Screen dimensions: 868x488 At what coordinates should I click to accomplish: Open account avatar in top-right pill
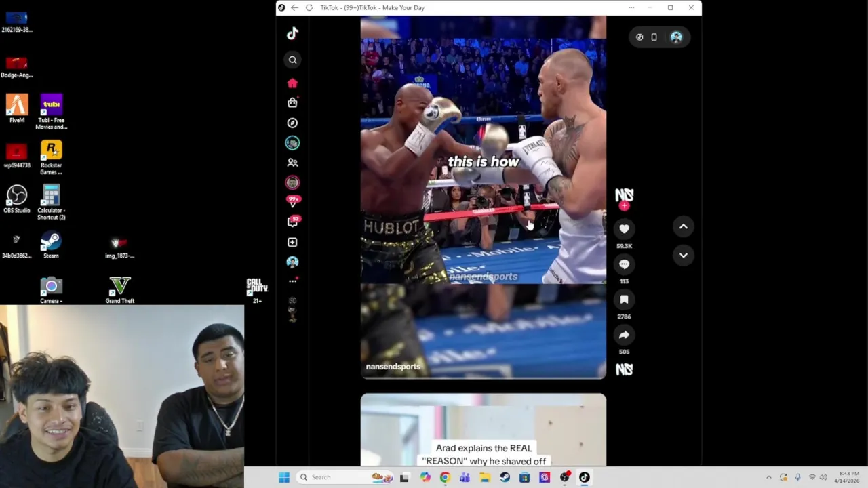point(676,37)
